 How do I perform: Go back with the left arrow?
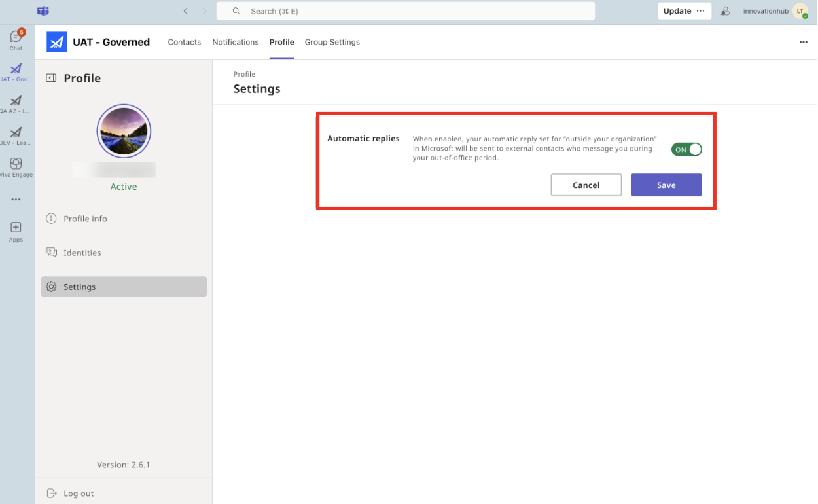(x=186, y=11)
